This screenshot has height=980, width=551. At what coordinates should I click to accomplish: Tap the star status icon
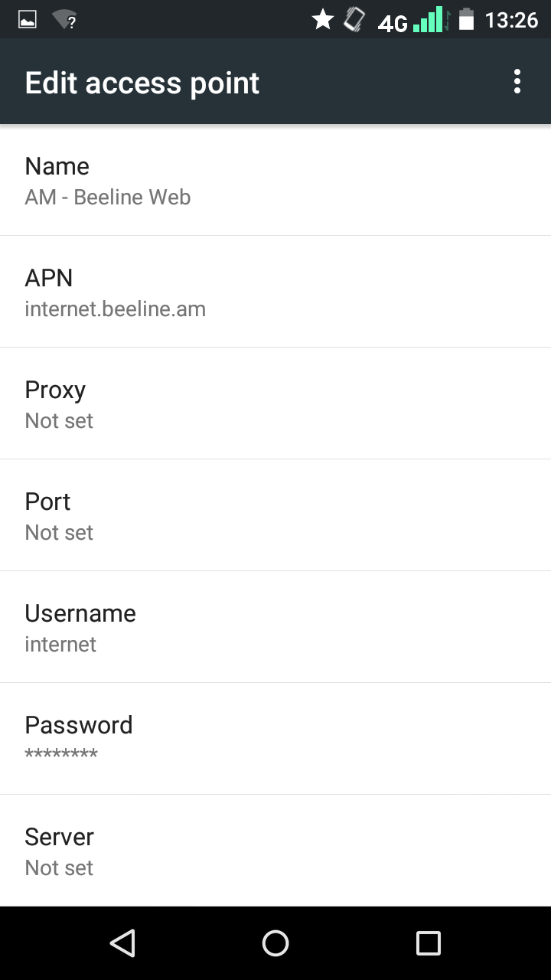click(x=323, y=20)
